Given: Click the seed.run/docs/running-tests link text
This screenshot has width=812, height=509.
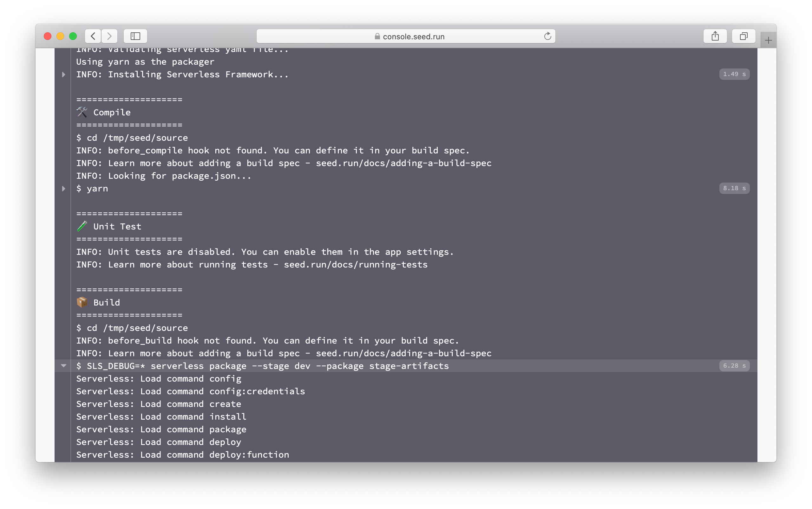Looking at the screenshot, I should point(356,265).
